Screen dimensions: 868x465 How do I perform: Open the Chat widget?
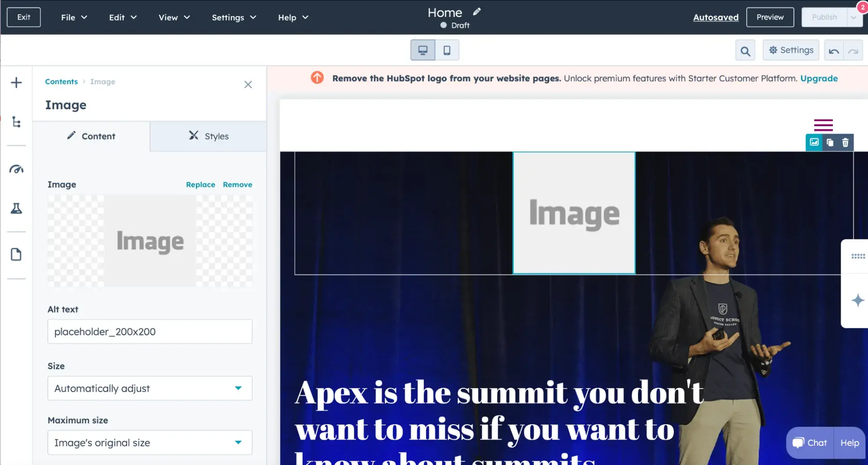[810, 443]
